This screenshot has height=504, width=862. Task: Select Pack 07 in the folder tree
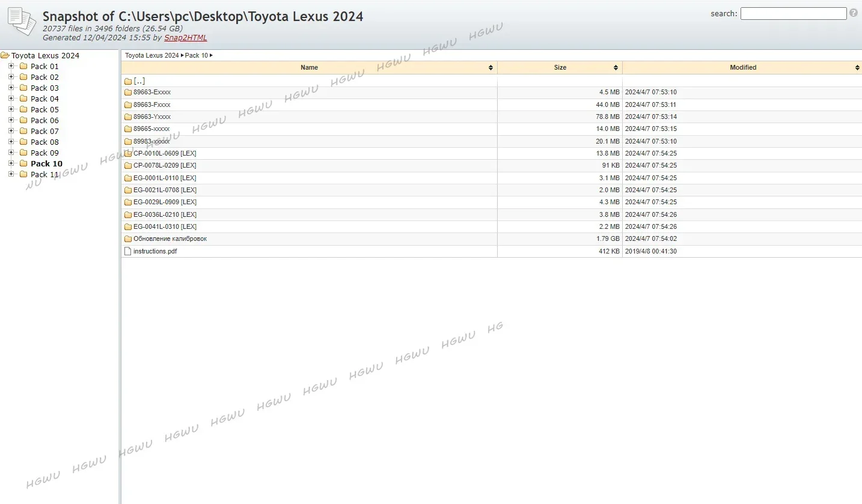pyautogui.click(x=44, y=131)
